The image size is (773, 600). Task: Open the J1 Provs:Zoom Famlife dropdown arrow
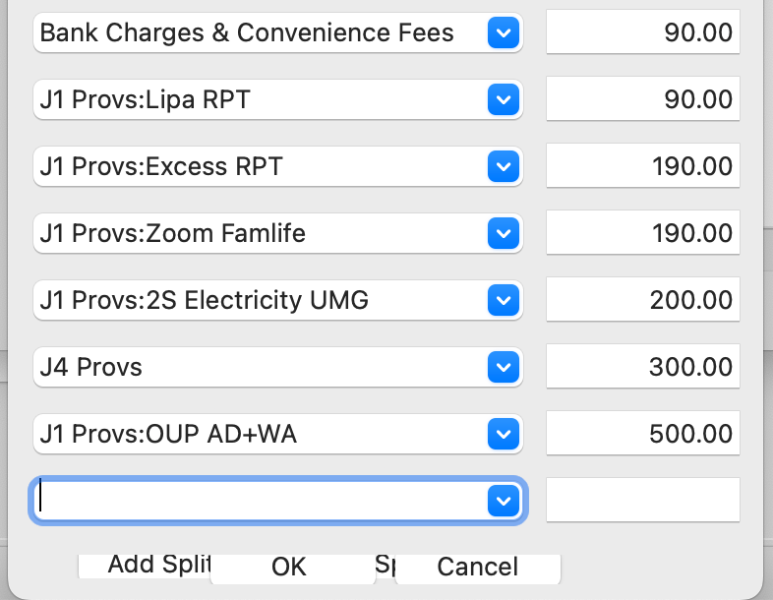click(x=503, y=233)
